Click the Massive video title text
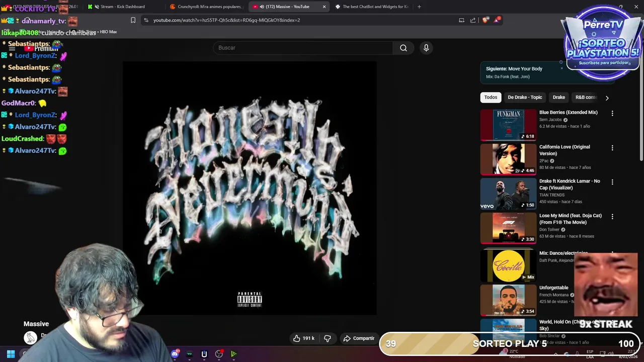 tap(36, 324)
